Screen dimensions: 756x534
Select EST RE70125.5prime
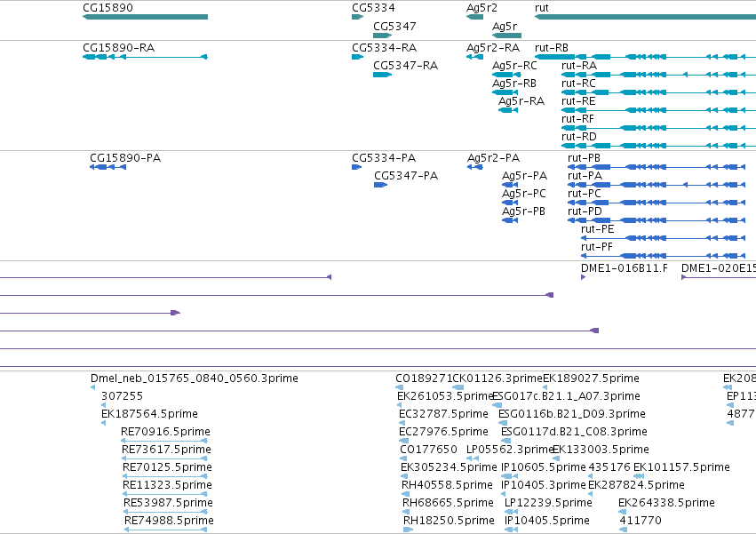167,467
